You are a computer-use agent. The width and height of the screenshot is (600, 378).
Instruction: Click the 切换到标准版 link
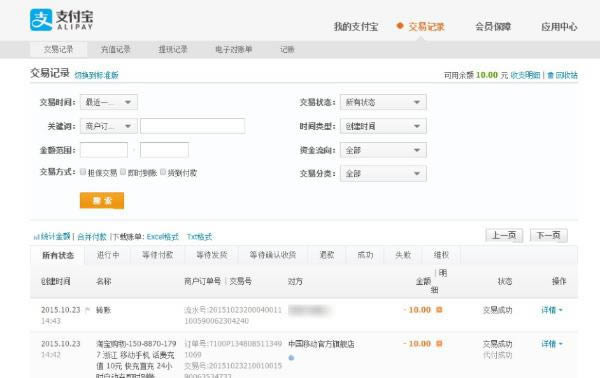[x=96, y=75]
